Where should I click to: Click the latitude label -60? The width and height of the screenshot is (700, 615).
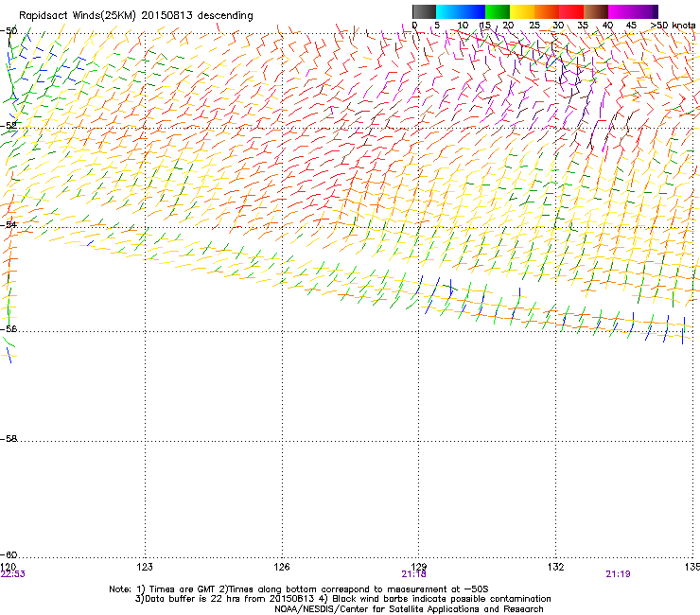pos(9,554)
